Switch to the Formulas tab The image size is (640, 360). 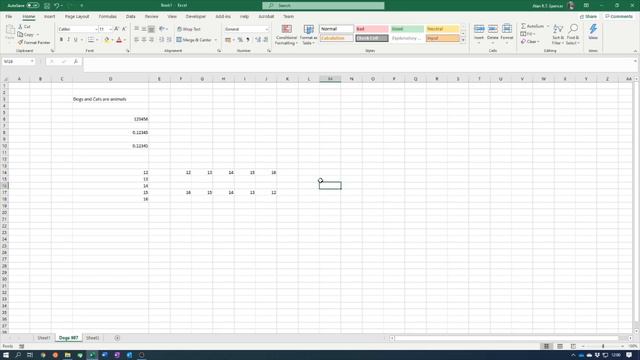108,16
